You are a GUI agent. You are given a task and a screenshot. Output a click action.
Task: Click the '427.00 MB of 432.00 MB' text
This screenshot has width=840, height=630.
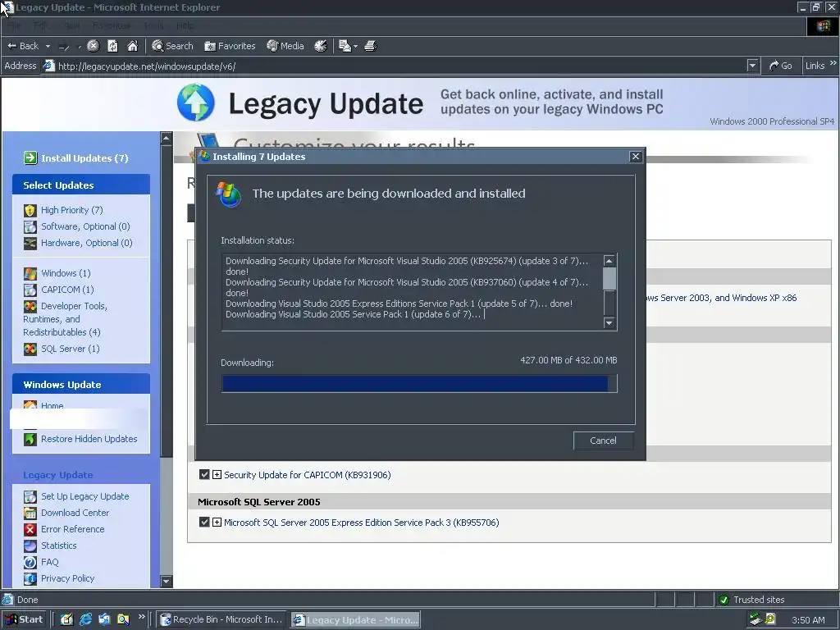(568, 360)
